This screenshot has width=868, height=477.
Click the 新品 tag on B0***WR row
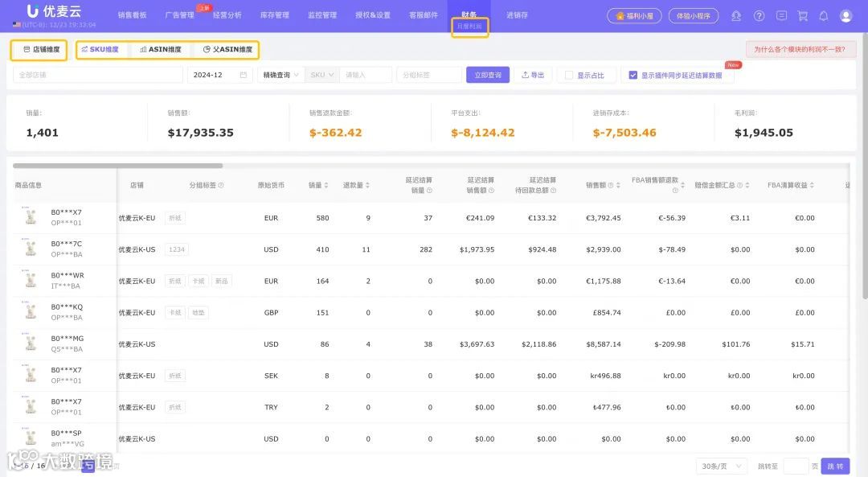tap(222, 281)
